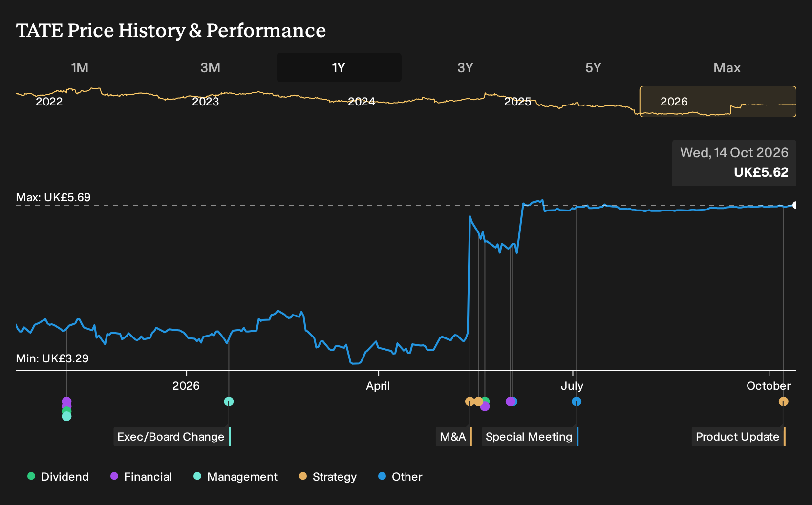The height and width of the screenshot is (505, 812).
Task: Switch to the 3M time range
Action: coord(210,67)
